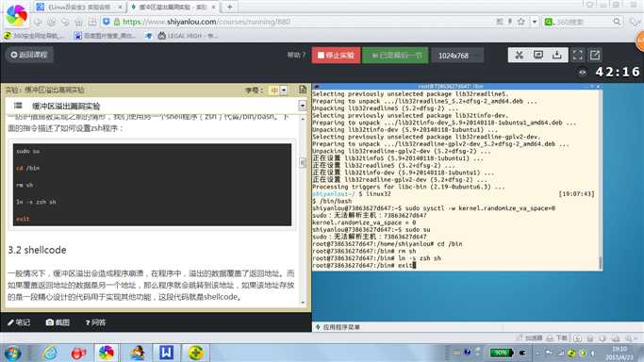
Task: Close the first browser tab
Action: [x=120, y=7]
